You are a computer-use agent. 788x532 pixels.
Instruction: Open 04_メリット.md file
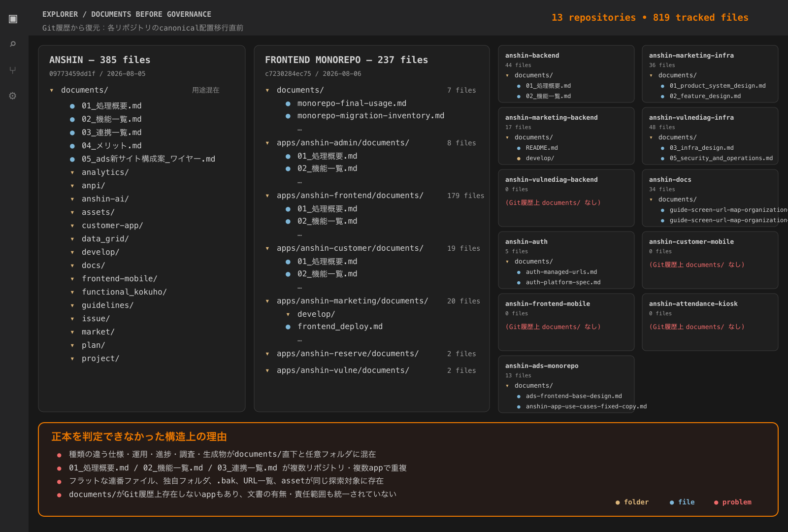tap(112, 146)
